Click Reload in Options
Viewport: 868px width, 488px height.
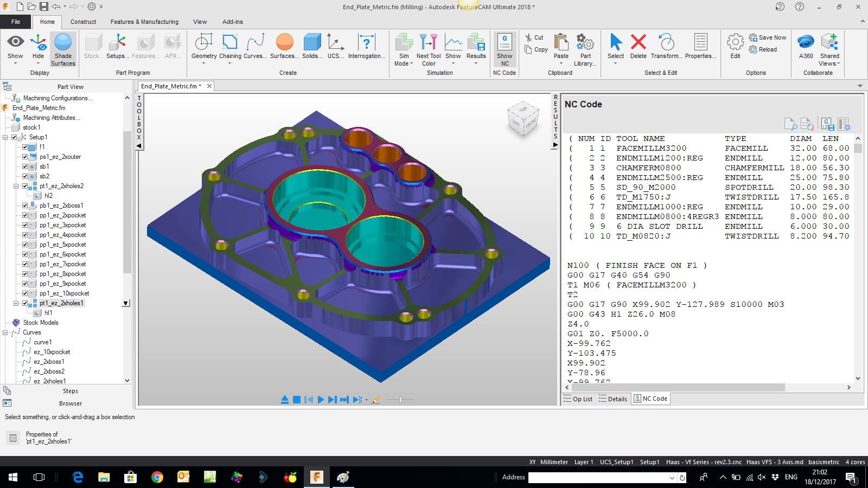click(763, 49)
